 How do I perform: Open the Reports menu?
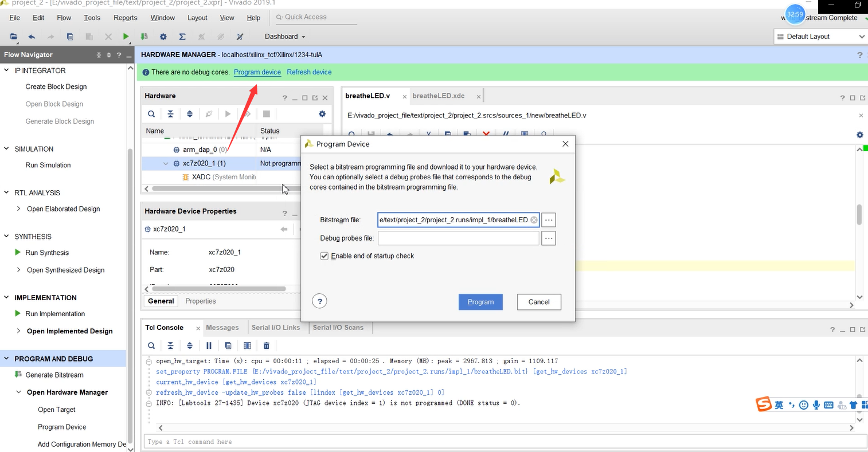tap(126, 18)
